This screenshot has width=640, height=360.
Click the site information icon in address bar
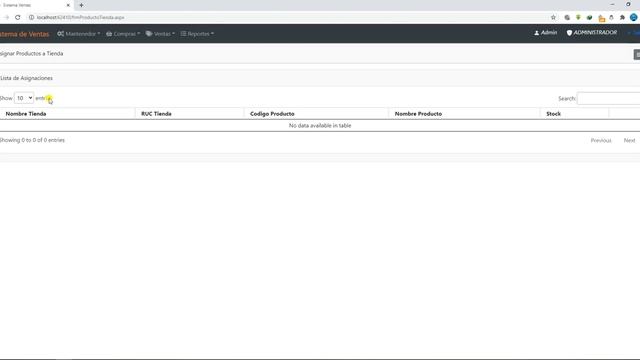[31, 18]
